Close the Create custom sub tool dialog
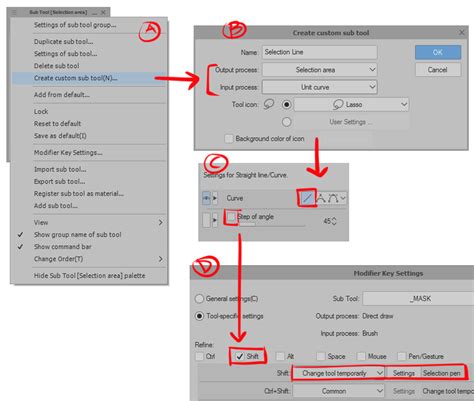Viewport: 474px width, 401px height. coord(462,32)
